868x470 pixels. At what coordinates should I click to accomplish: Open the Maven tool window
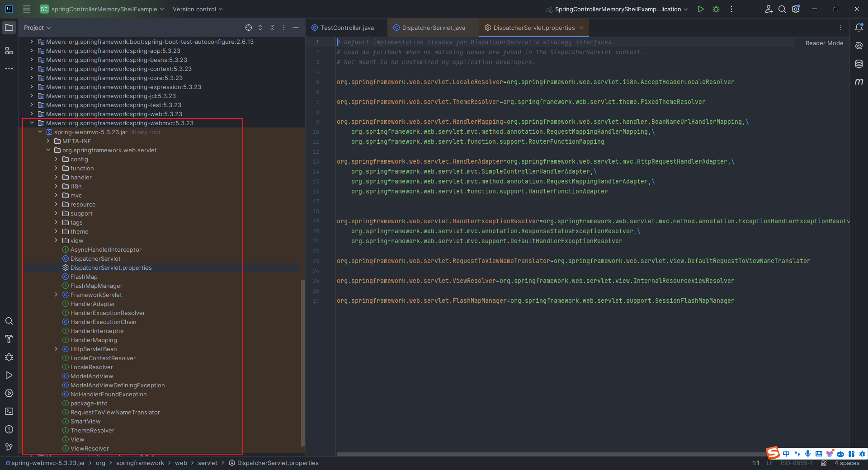pos(859,82)
